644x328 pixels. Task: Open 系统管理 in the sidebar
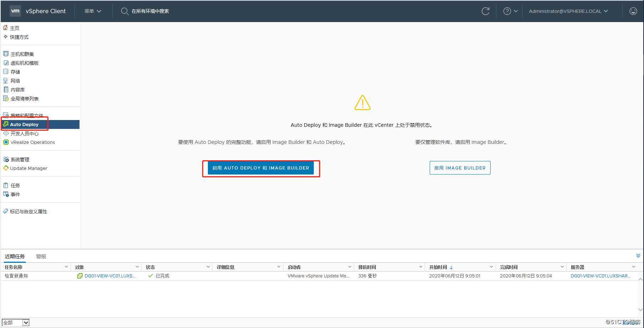[20, 160]
